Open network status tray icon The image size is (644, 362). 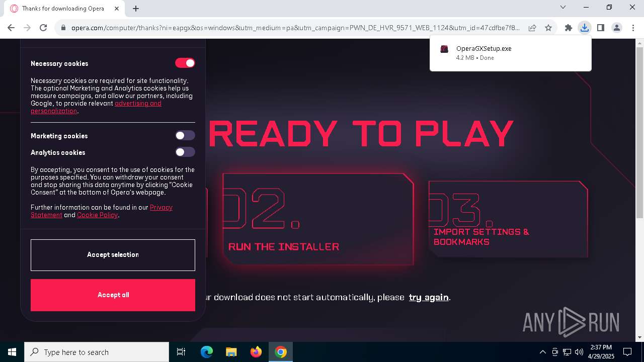(567, 352)
